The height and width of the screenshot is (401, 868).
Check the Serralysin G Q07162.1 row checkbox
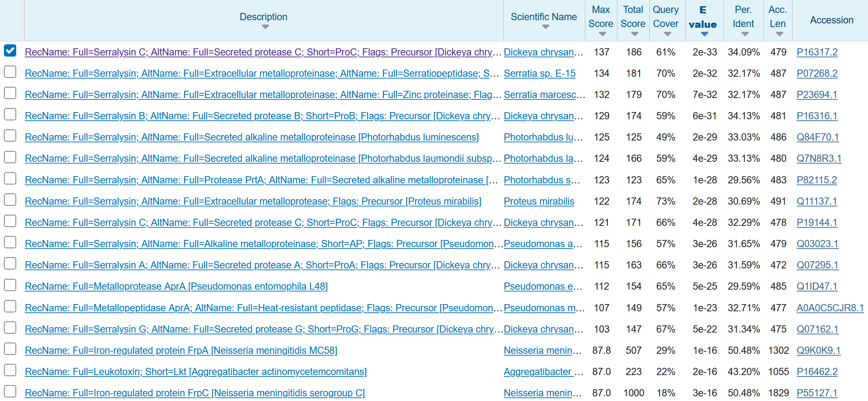point(10,328)
